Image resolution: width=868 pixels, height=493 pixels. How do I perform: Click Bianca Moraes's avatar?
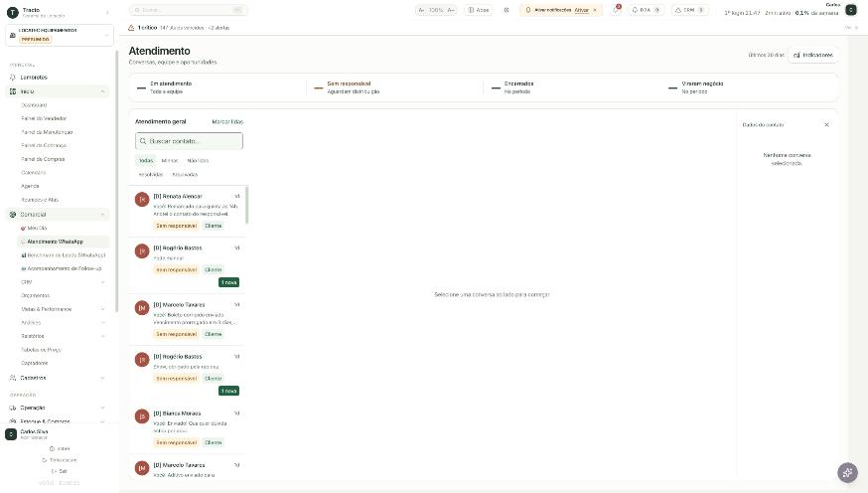click(142, 416)
